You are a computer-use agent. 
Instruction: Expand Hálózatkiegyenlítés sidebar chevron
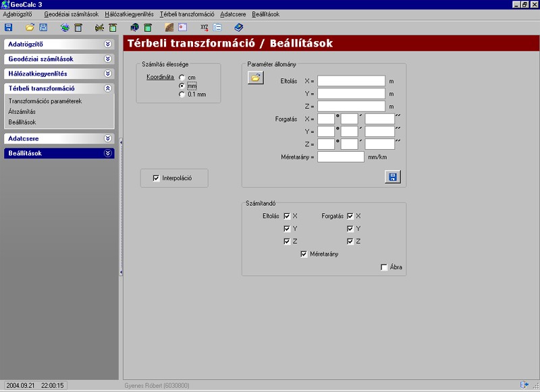pyautogui.click(x=108, y=74)
